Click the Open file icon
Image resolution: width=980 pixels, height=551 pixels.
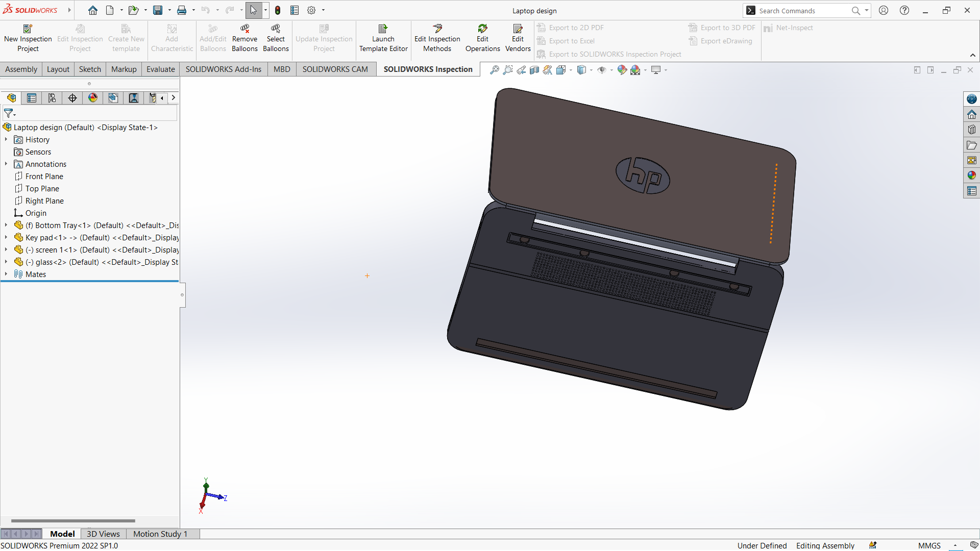click(133, 10)
